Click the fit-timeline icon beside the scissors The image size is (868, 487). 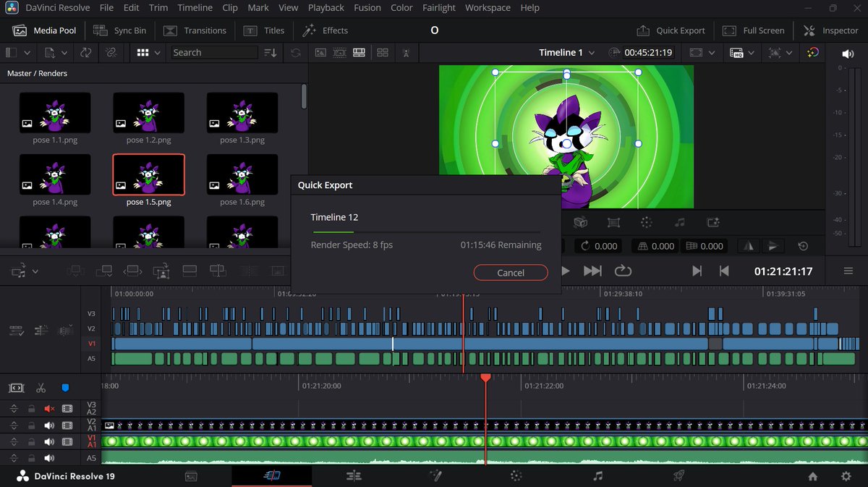[x=16, y=388]
